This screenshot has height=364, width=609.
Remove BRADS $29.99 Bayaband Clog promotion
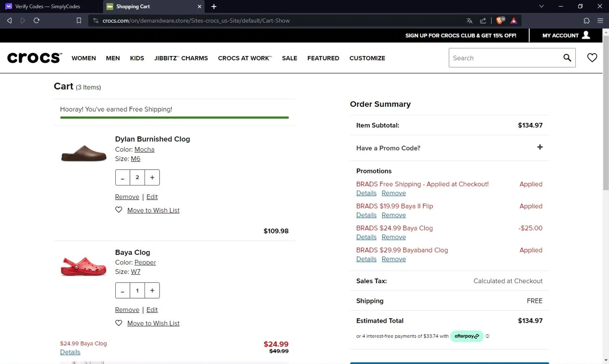(x=394, y=259)
